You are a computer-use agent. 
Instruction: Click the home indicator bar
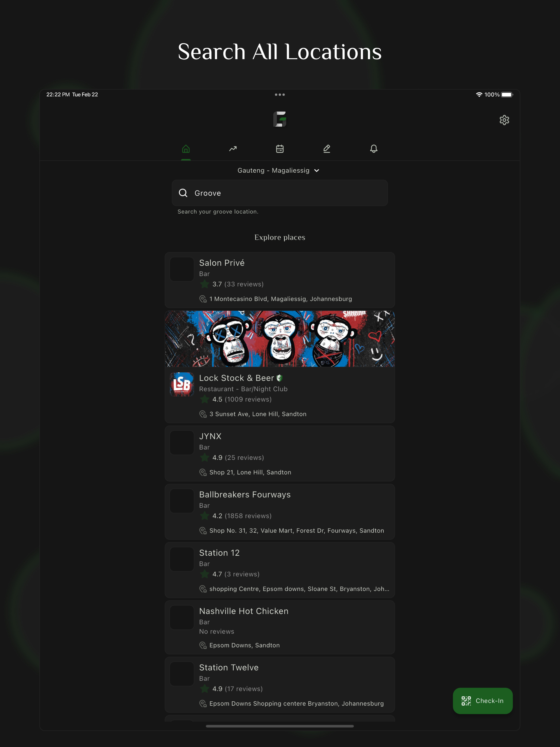[x=280, y=726]
